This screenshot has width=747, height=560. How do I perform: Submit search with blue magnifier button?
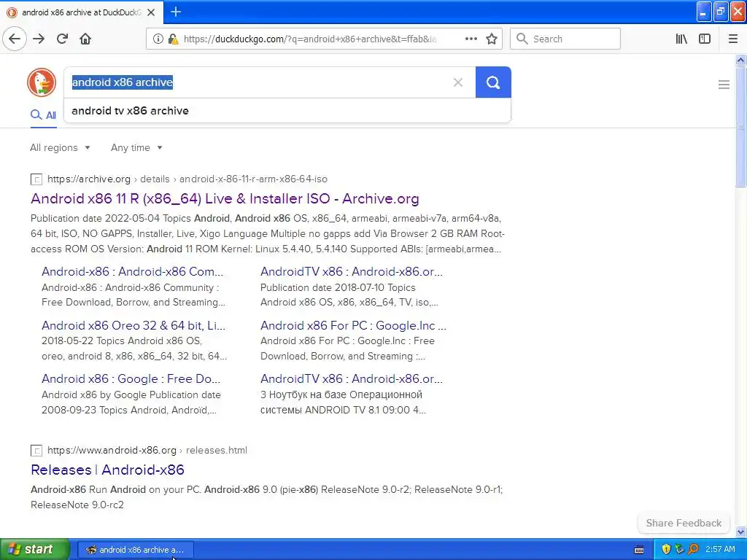(x=493, y=82)
